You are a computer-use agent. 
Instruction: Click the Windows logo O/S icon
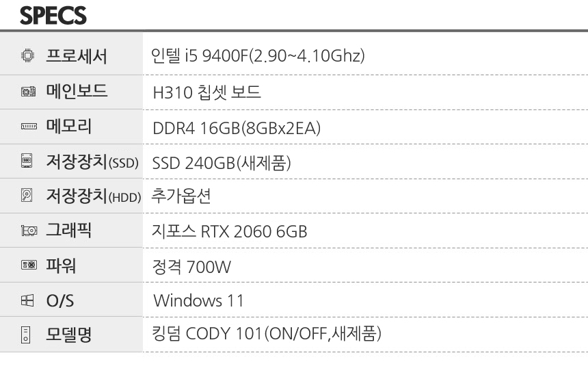point(27,300)
